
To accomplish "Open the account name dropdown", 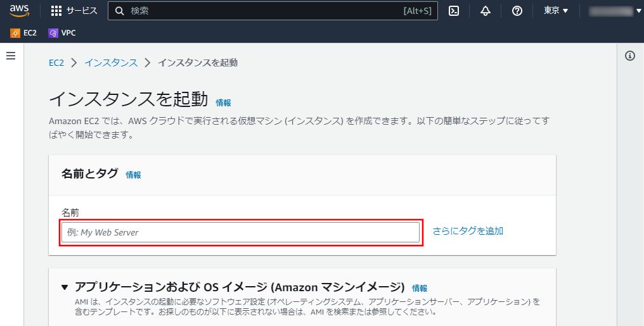I will point(615,11).
